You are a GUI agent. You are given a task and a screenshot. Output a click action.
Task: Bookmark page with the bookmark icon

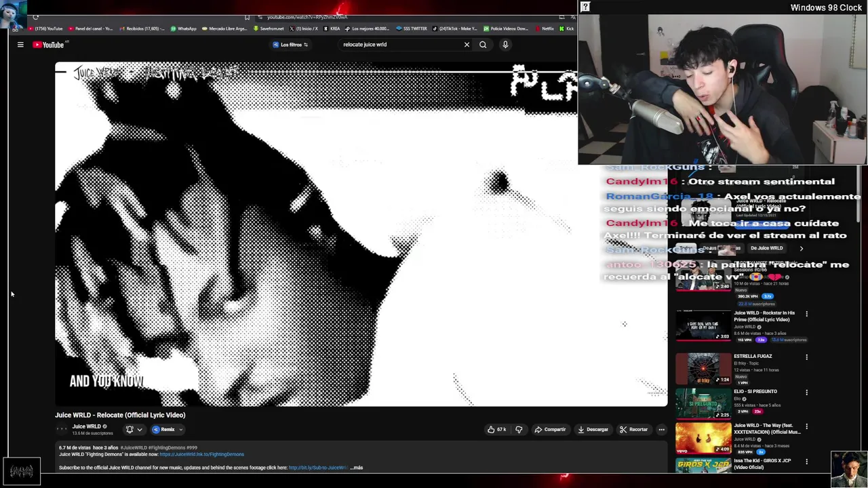(x=247, y=17)
